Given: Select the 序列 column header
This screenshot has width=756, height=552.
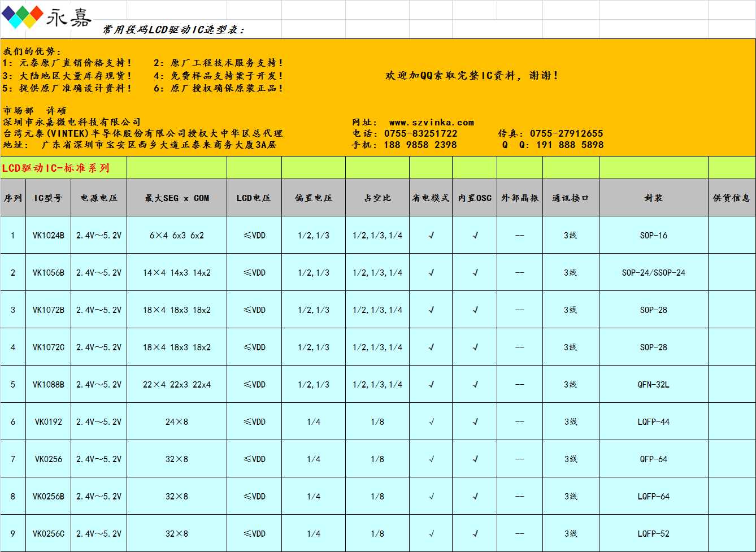Looking at the screenshot, I should (x=13, y=198).
